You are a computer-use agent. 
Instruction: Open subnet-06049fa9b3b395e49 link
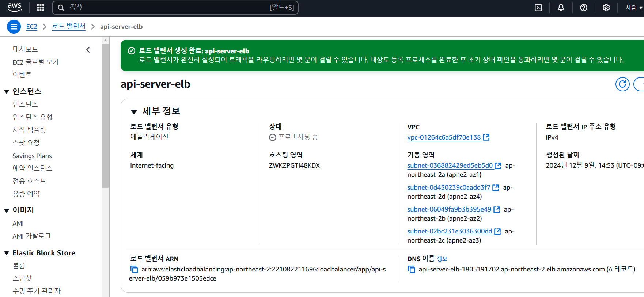click(449, 209)
